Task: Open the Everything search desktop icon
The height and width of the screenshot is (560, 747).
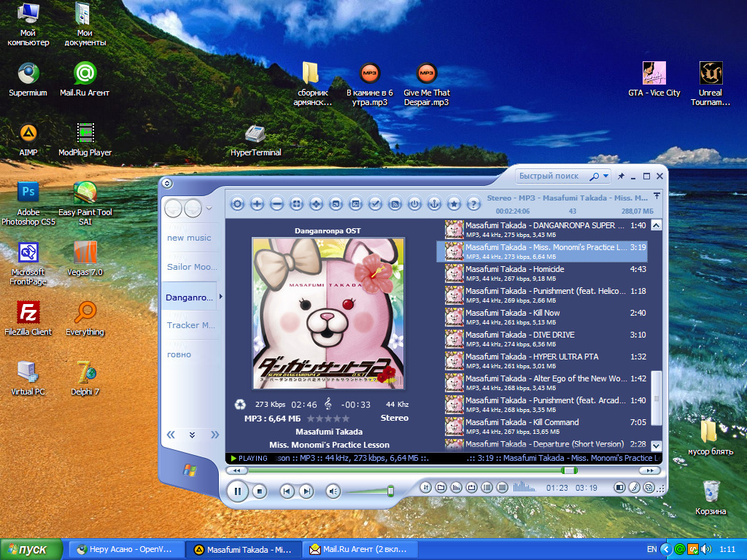Action: tap(85, 319)
